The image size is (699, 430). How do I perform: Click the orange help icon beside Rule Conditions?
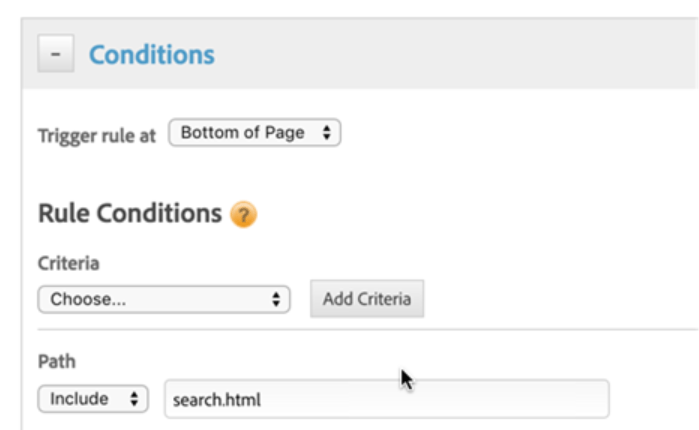tap(243, 214)
